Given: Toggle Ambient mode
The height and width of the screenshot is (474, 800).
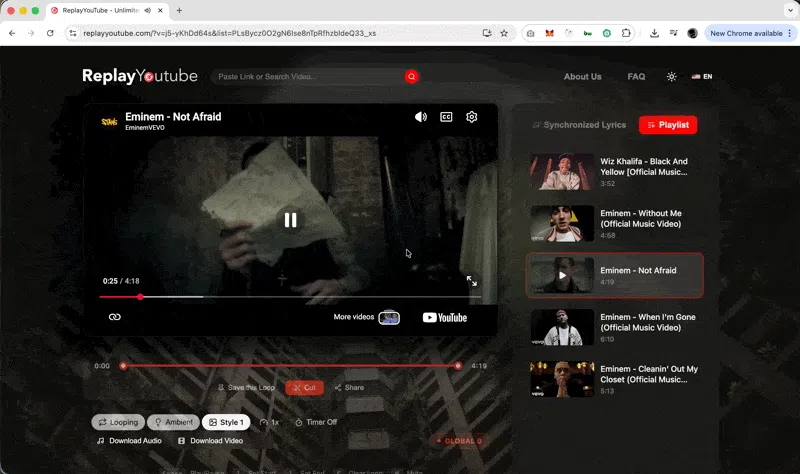Looking at the screenshot, I should point(173,422).
